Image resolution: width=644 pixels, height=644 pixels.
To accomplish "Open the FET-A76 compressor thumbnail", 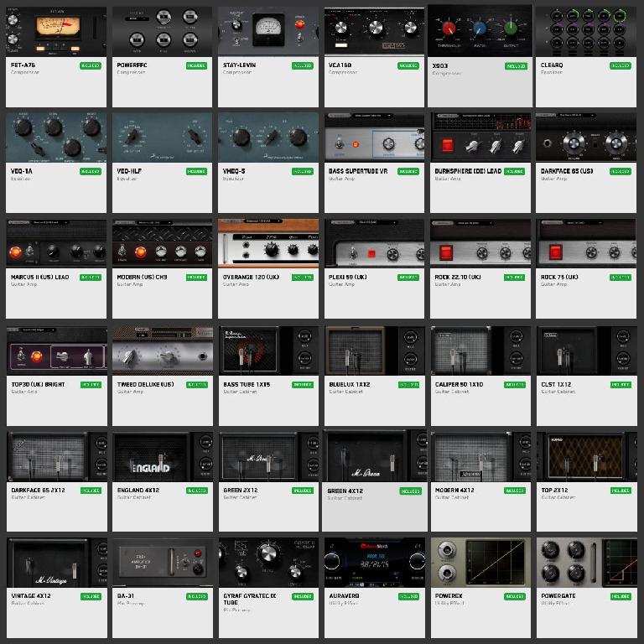I will pos(56,31).
